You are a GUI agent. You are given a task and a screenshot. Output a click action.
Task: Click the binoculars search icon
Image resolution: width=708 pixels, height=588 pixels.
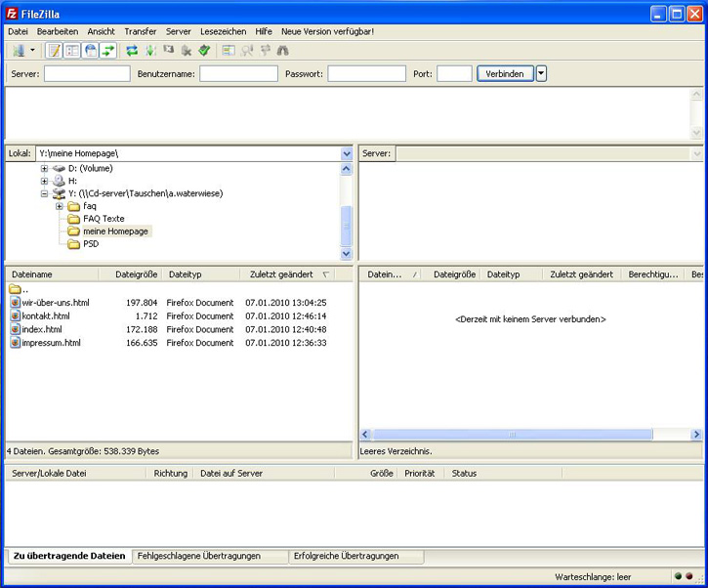click(x=283, y=51)
